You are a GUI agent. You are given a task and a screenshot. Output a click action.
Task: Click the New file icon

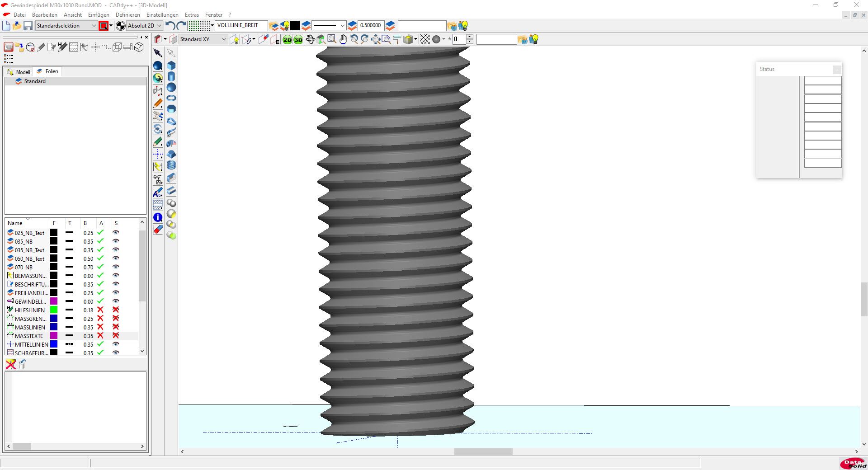click(x=6, y=26)
